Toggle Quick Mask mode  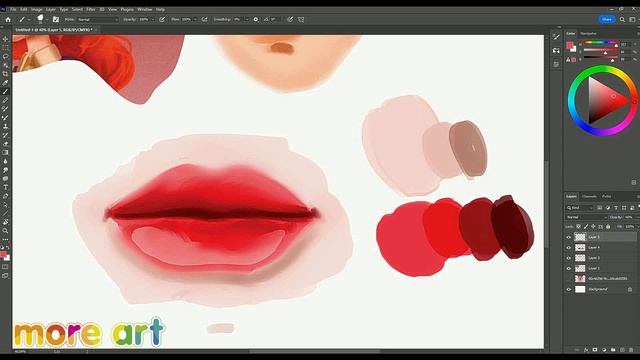[x=5, y=267]
